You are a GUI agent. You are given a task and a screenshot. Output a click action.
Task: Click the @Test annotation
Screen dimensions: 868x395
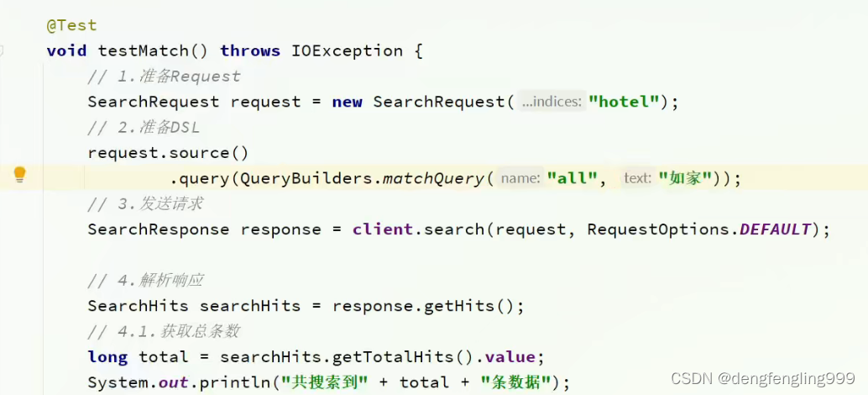click(71, 25)
